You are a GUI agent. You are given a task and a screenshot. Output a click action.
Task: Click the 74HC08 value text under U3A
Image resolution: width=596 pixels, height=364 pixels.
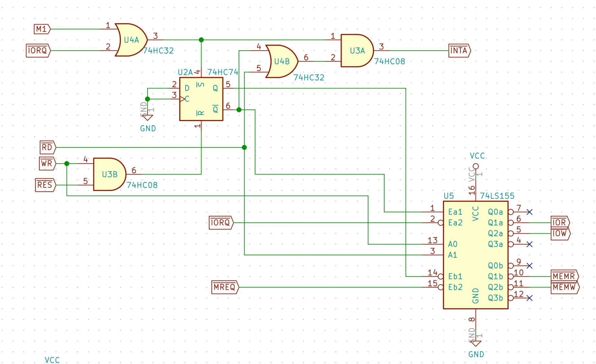(389, 61)
